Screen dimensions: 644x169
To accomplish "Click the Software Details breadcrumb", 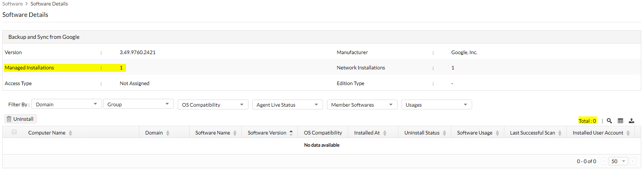I will pos(49,4).
